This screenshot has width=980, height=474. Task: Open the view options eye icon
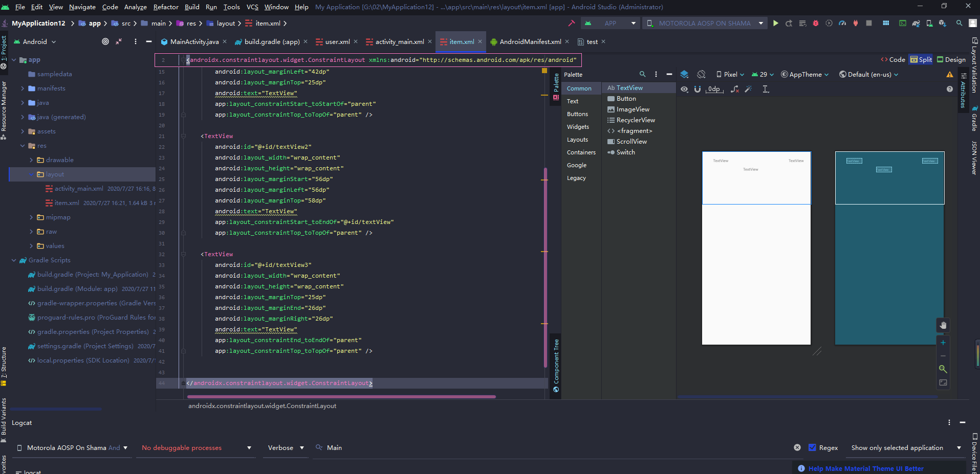684,89
